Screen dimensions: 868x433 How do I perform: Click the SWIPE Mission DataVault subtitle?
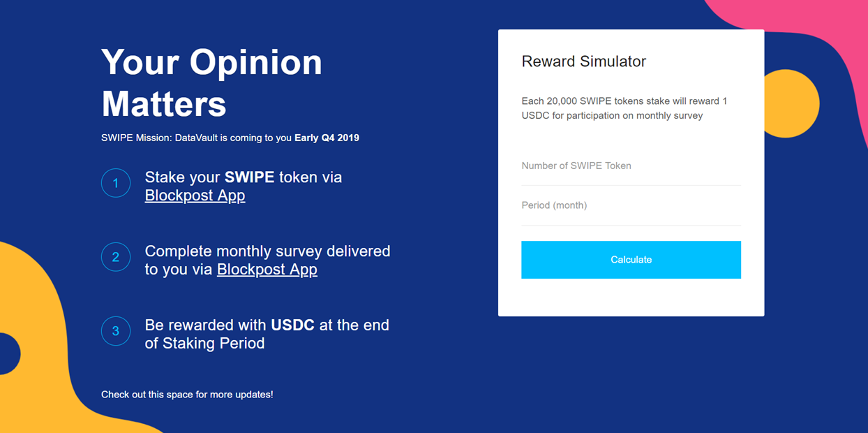point(196,138)
